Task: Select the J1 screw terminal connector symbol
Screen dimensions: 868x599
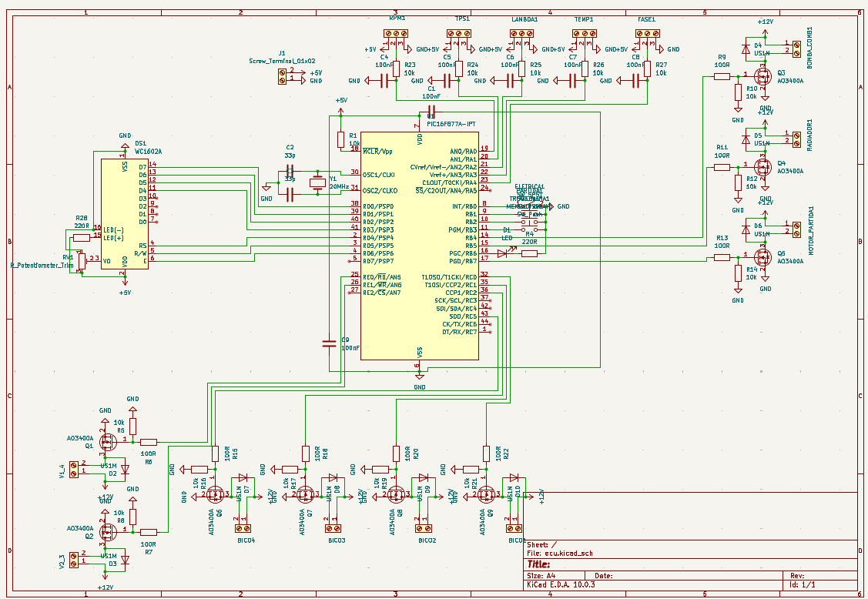Action: [x=283, y=75]
